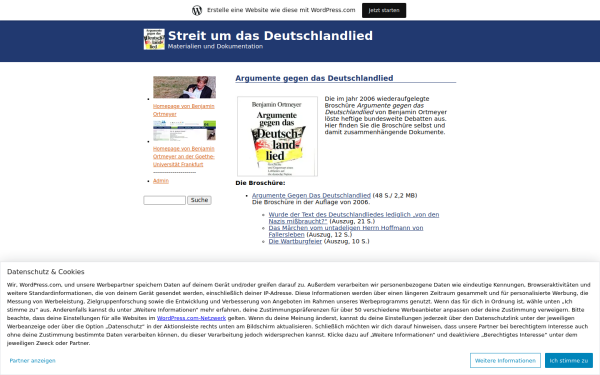Click the brochure cover image

(x=277, y=136)
